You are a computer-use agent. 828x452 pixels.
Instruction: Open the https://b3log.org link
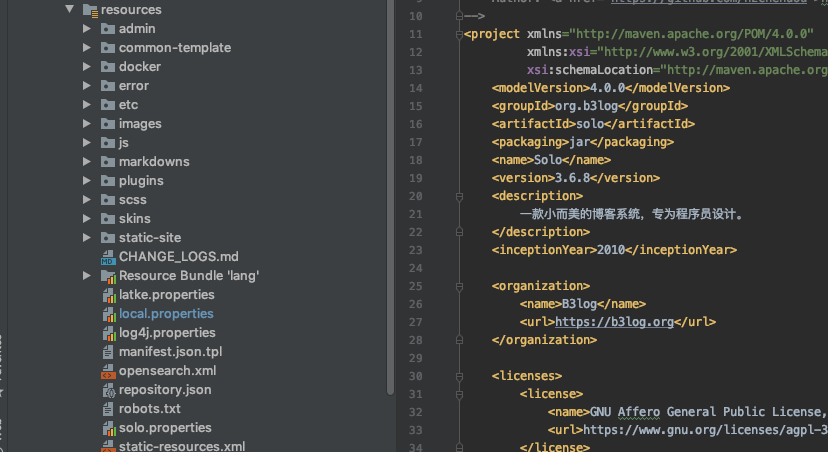pos(614,322)
